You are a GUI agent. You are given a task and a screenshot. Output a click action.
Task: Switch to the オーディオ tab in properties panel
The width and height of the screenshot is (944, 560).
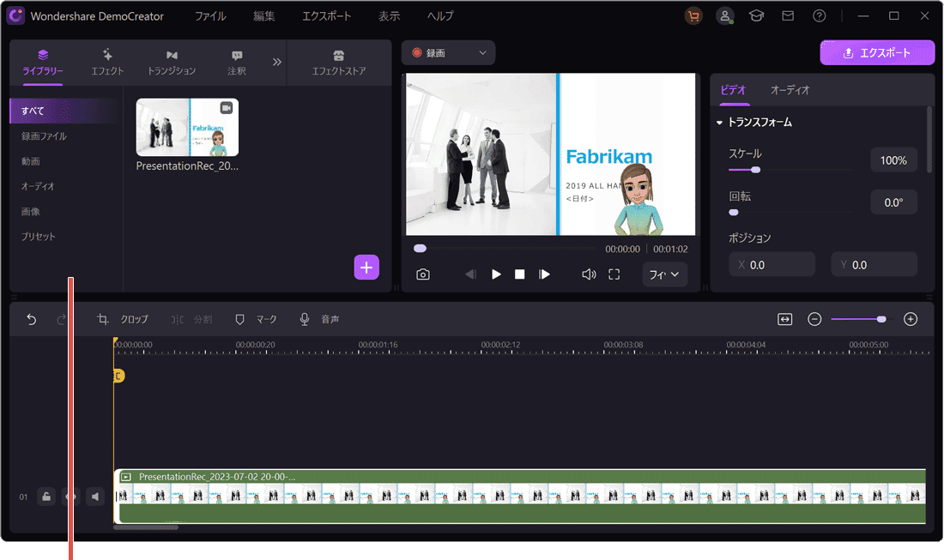[790, 89]
